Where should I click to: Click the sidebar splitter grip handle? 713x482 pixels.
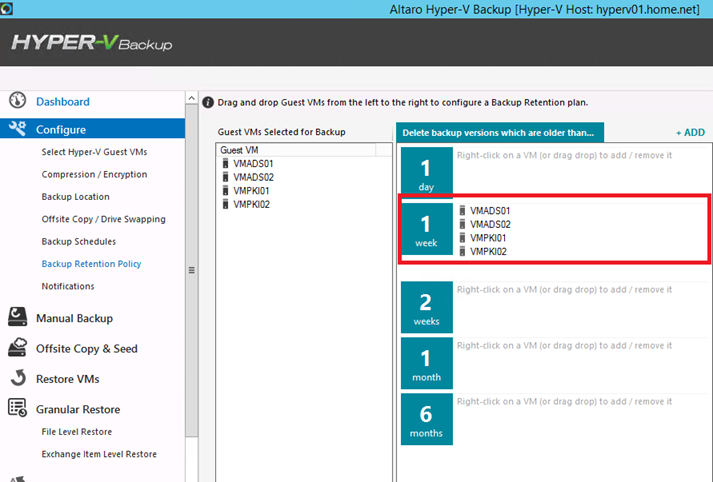tap(191, 270)
